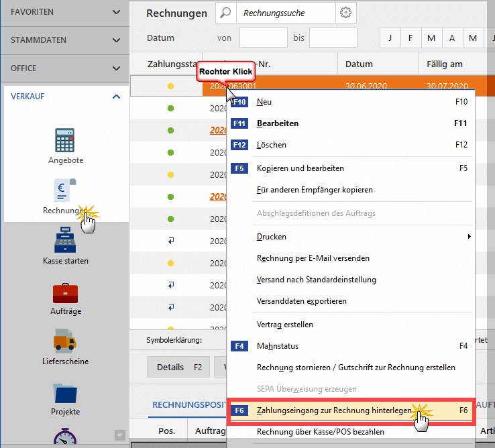Choose Löschen from context menu

click(x=351, y=145)
